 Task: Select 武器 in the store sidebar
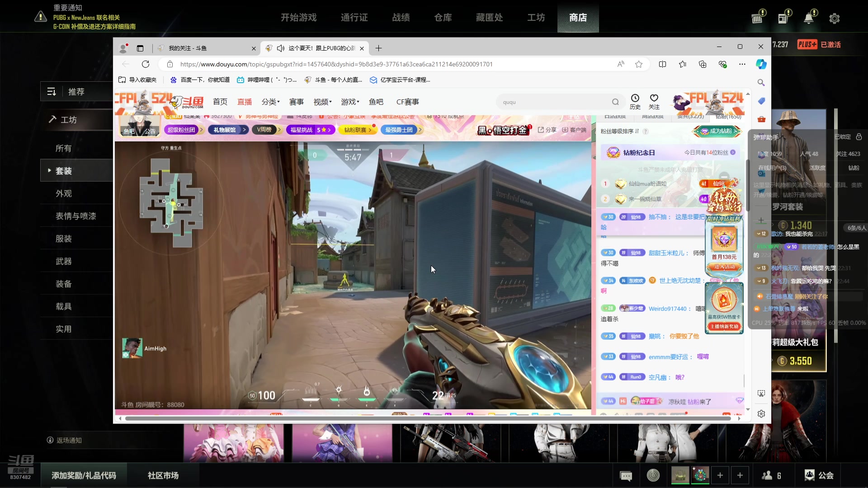pyautogui.click(x=64, y=261)
